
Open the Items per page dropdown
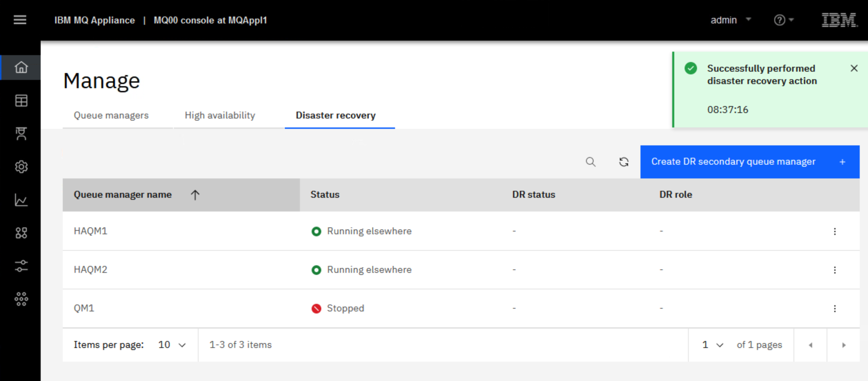coord(172,345)
